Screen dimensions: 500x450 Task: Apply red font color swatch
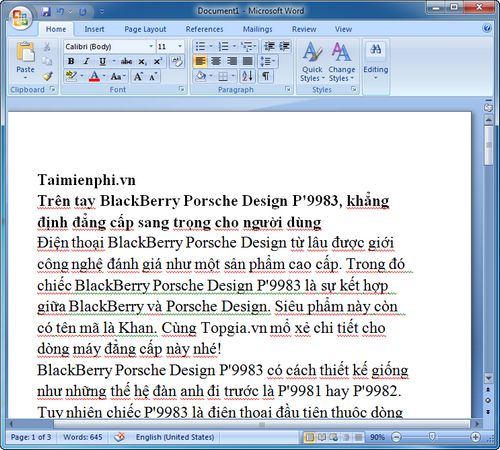(x=94, y=77)
